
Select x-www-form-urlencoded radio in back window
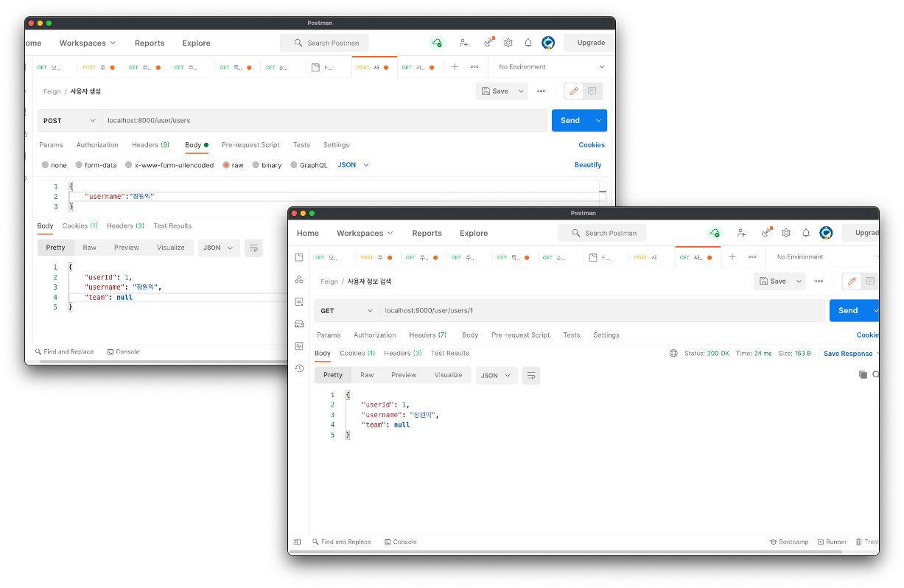click(x=129, y=165)
